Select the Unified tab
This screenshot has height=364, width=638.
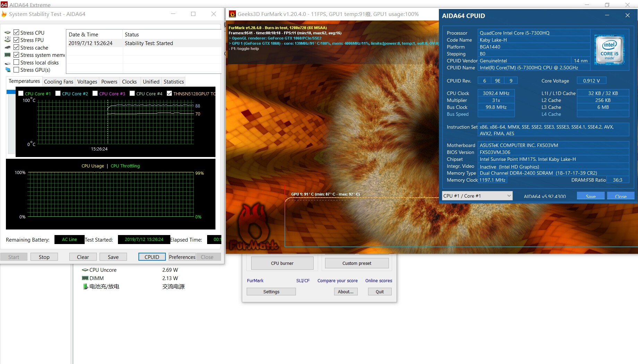pyautogui.click(x=151, y=82)
